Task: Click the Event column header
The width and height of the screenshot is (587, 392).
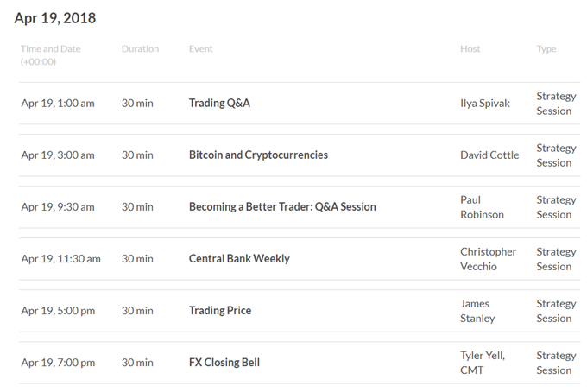Action: pyautogui.click(x=200, y=48)
